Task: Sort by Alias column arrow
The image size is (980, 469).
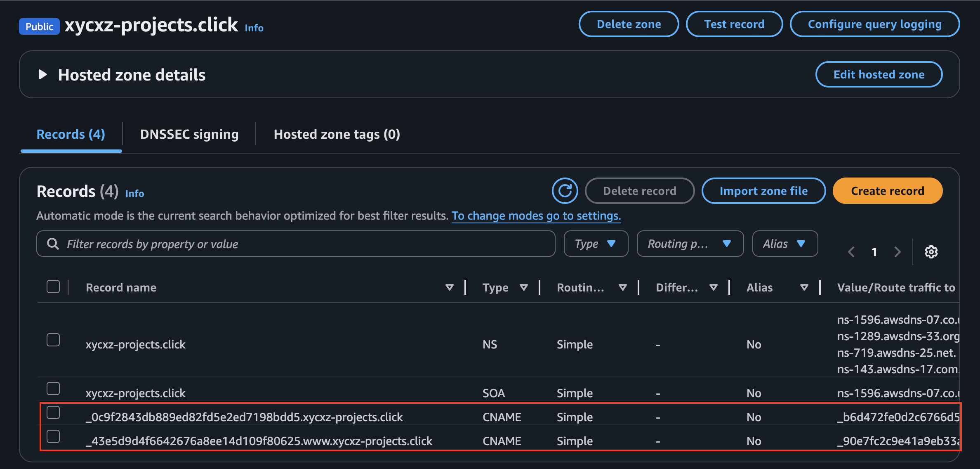Action: [804, 287]
